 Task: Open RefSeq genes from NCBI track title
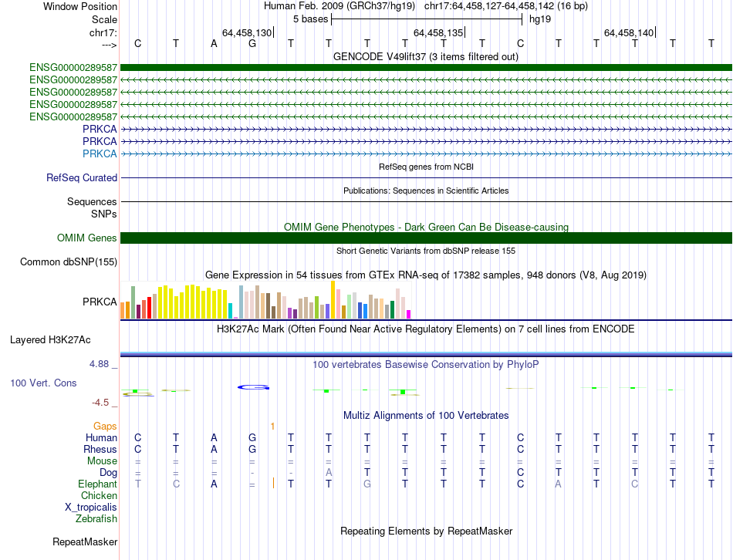[426, 167]
